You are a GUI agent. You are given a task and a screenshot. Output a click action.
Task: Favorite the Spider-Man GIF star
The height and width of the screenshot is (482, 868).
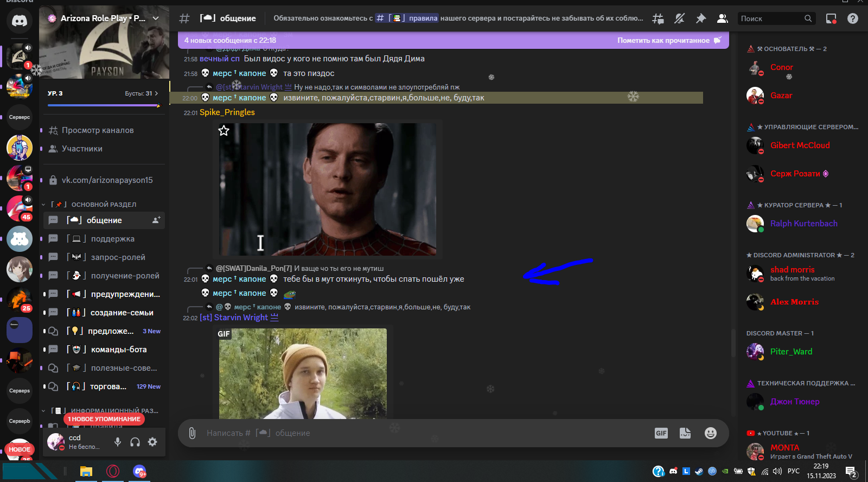tap(224, 130)
